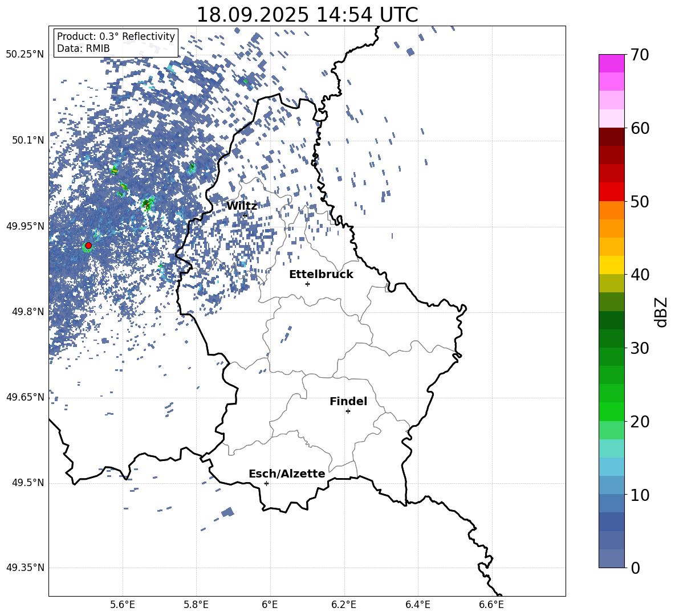Click the 50 colorbar tick label
Image resolution: width=675 pixels, height=616 pixels.
click(x=640, y=202)
